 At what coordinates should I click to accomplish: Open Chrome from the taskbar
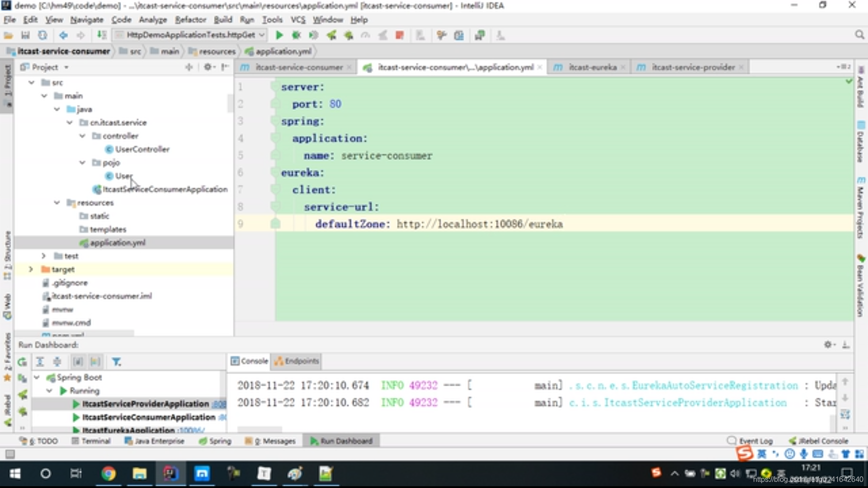[x=108, y=474]
